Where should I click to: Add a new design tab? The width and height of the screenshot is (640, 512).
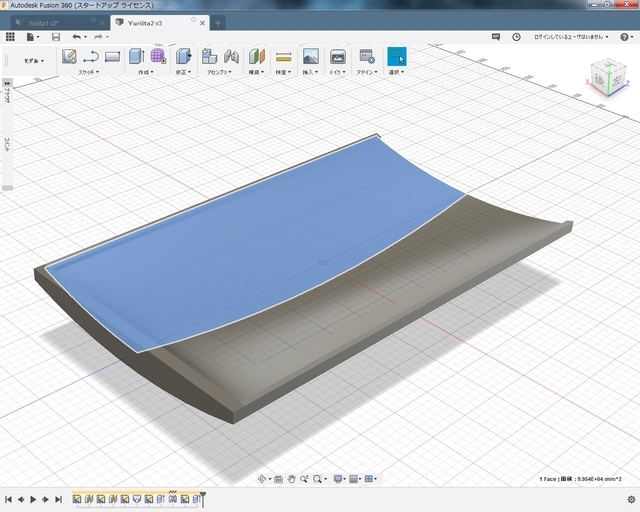pyautogui.click(x=218, y=23)
